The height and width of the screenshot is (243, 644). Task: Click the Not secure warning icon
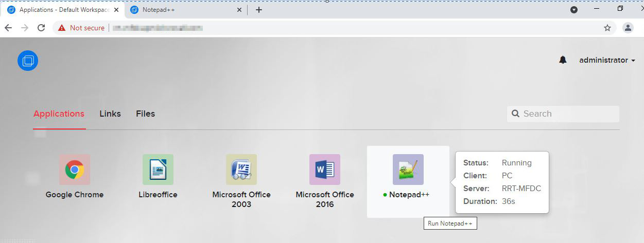(x=62, y=28)
